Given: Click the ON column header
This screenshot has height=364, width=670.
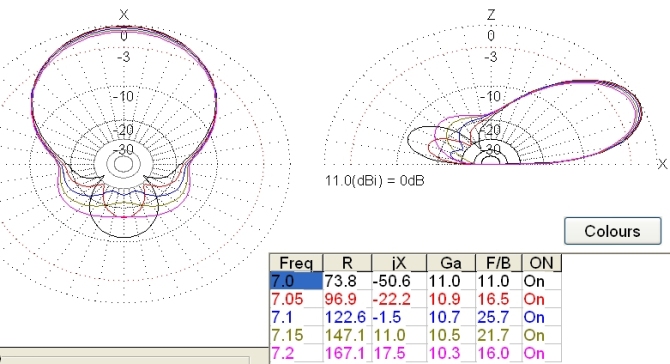Looking at the screenshot, I should coord(542,263).
